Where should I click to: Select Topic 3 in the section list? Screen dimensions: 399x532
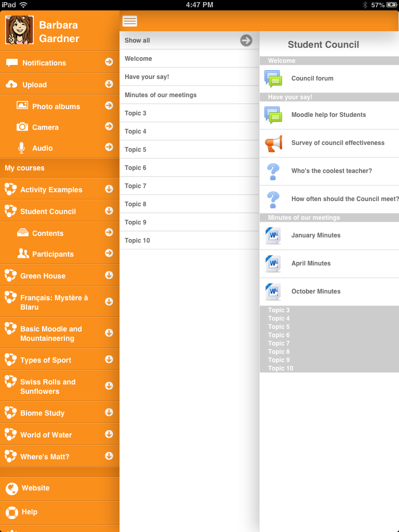[189, 113]
